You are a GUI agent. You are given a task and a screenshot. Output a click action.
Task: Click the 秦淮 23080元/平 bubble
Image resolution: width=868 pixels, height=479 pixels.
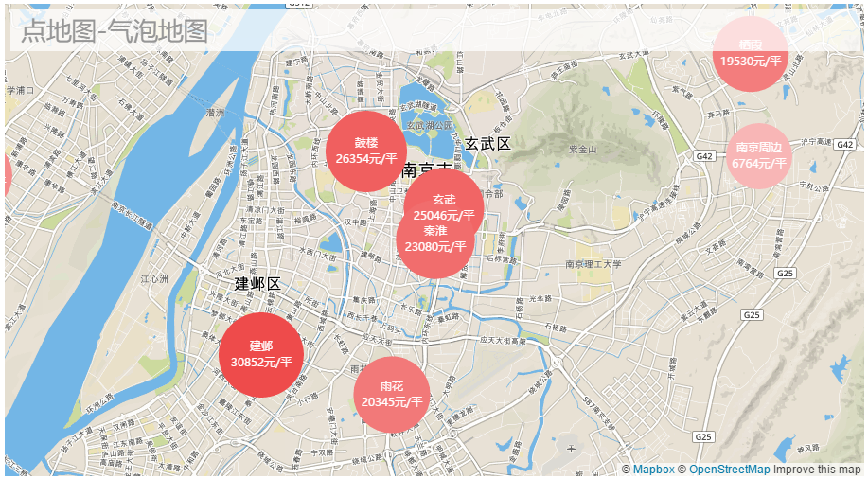tap(435, 239)
